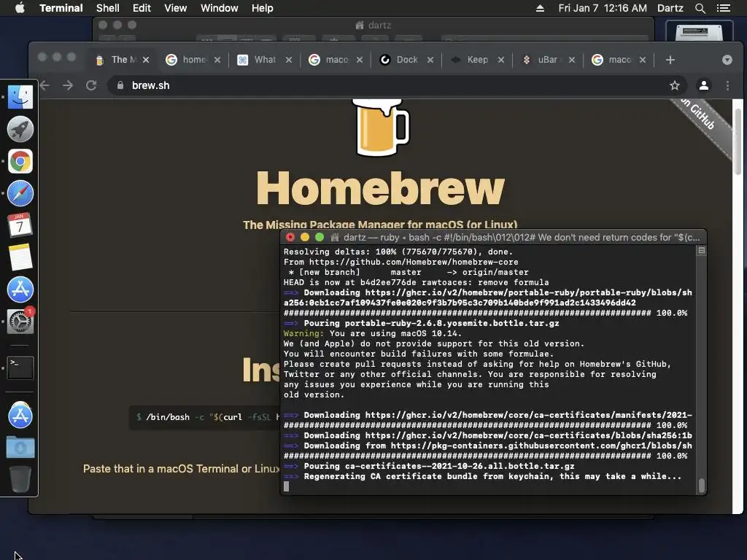Viewport: 747px width, 560px height.
Task: Click Terminal title bar proxy home icon
Action: coord(335,237)
